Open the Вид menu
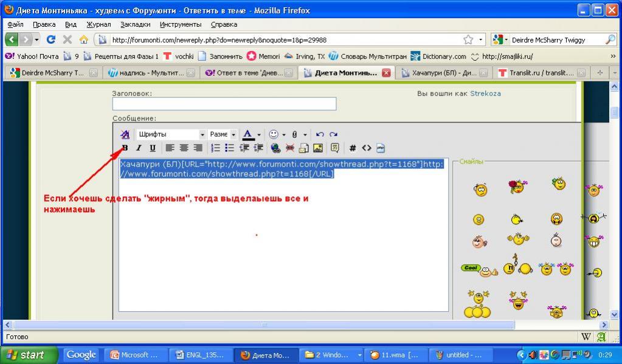Image resolution: width=622 pixels, height=364 pixels. 71,24
